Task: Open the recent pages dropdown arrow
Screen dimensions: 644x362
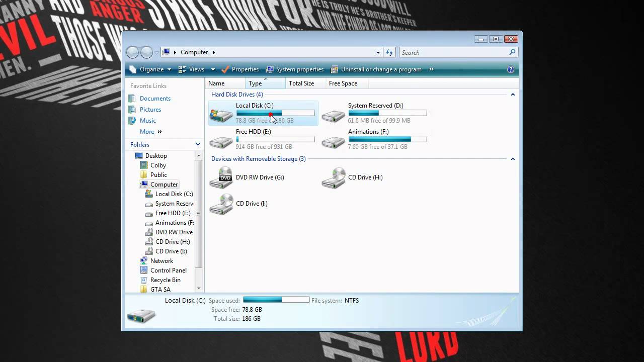Action: coord(156,52)
